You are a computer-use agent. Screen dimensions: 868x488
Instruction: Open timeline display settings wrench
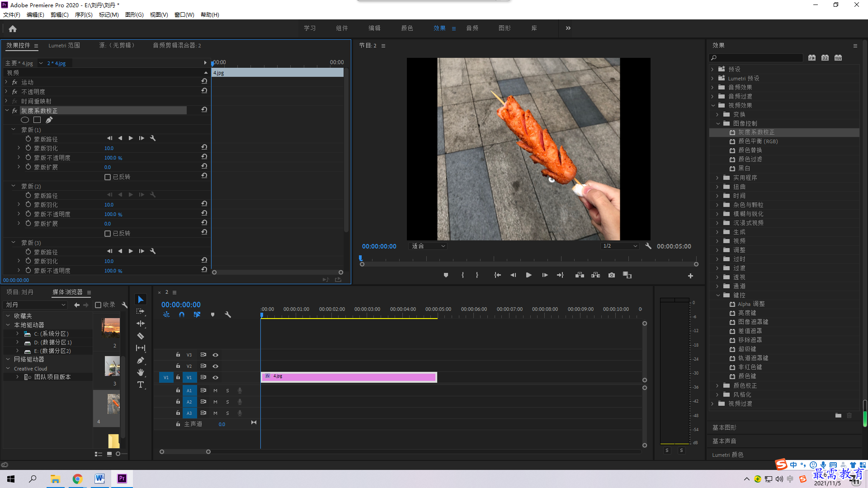228,314
